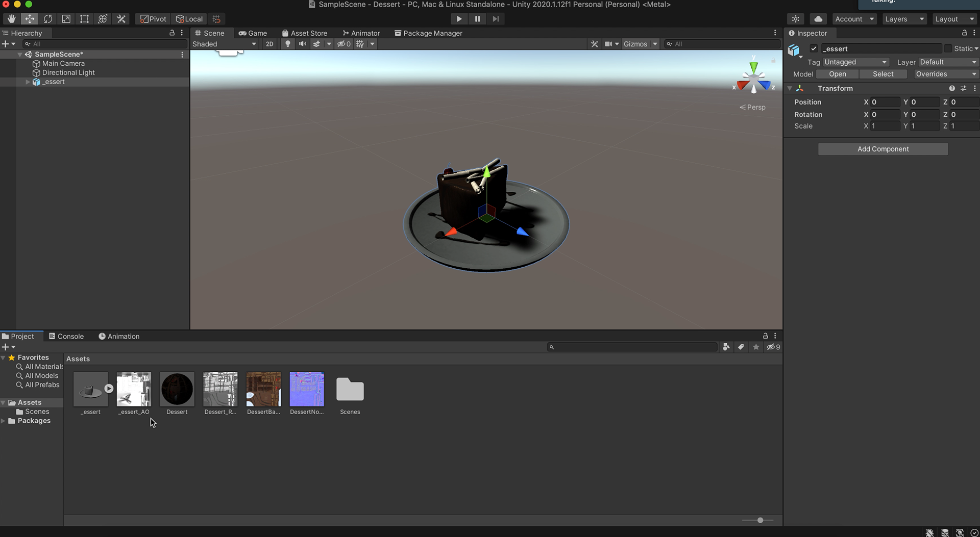
Task: Open Transform help reference icon
Action: [x=952, y=88]
